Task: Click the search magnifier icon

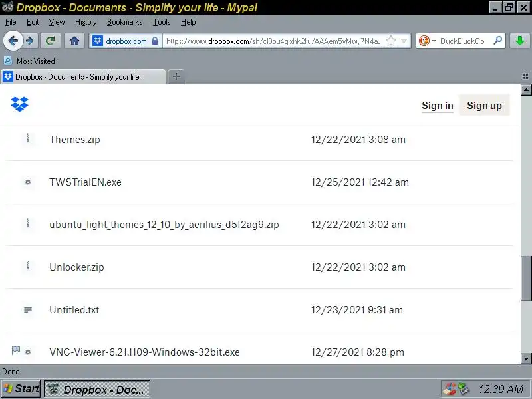Action: coord(497,41)
